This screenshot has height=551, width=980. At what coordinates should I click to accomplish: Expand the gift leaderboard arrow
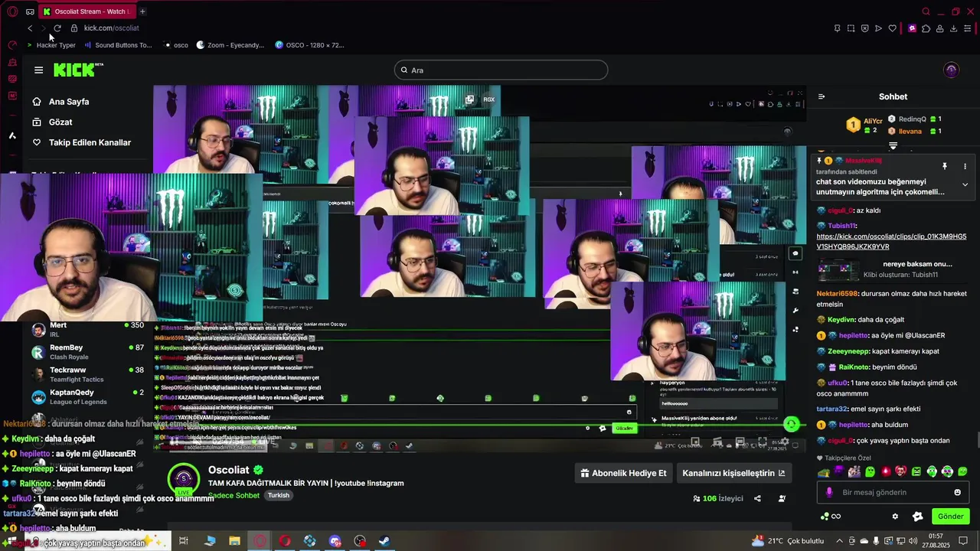pyautogui.click(x=893, y=145)
